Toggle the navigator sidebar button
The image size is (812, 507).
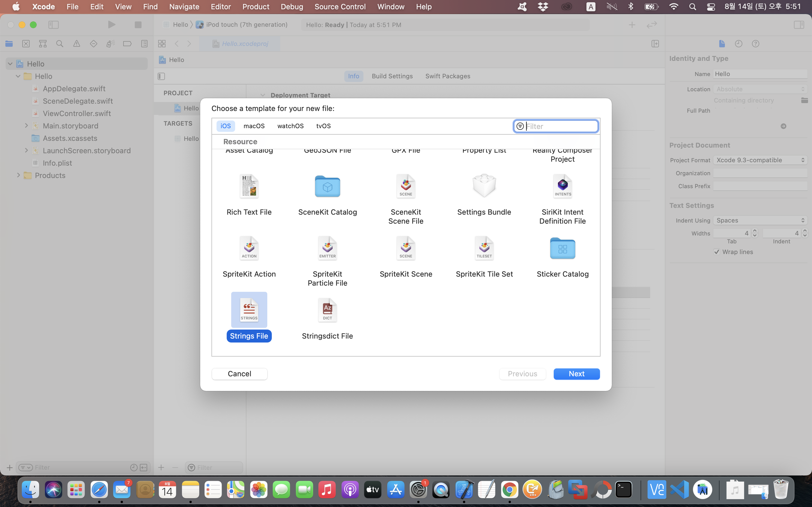point(53,25)
